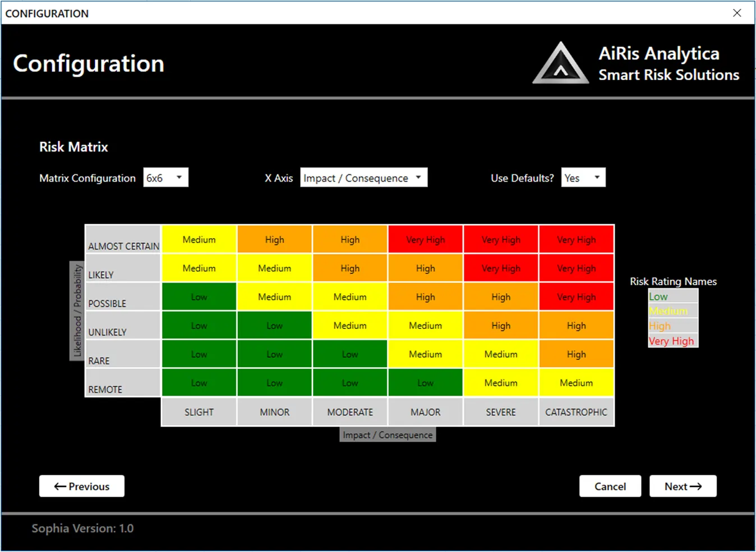Select the Possible / Catastrophic Very High cell

point(577,296)
